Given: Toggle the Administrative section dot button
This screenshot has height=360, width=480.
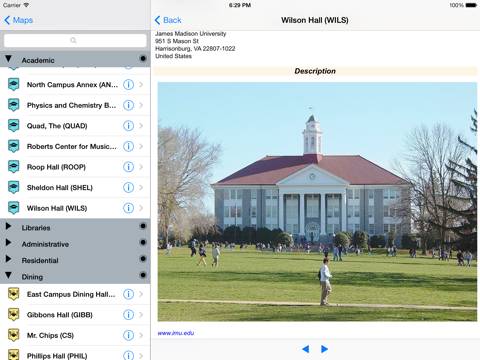Looking at the screenshot, I should point(143,242).
